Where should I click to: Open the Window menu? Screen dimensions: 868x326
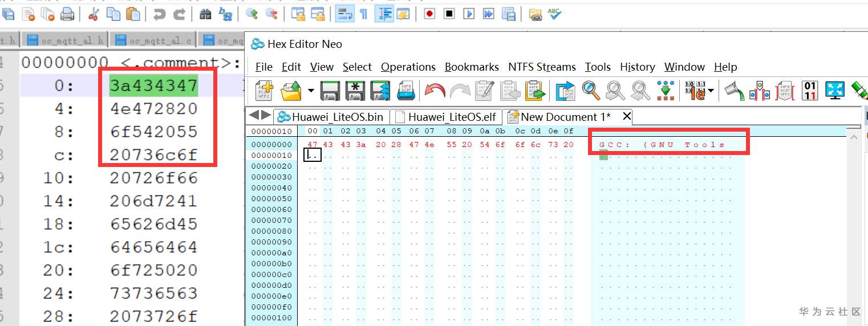pyautogui.click(x=684, y=67)
